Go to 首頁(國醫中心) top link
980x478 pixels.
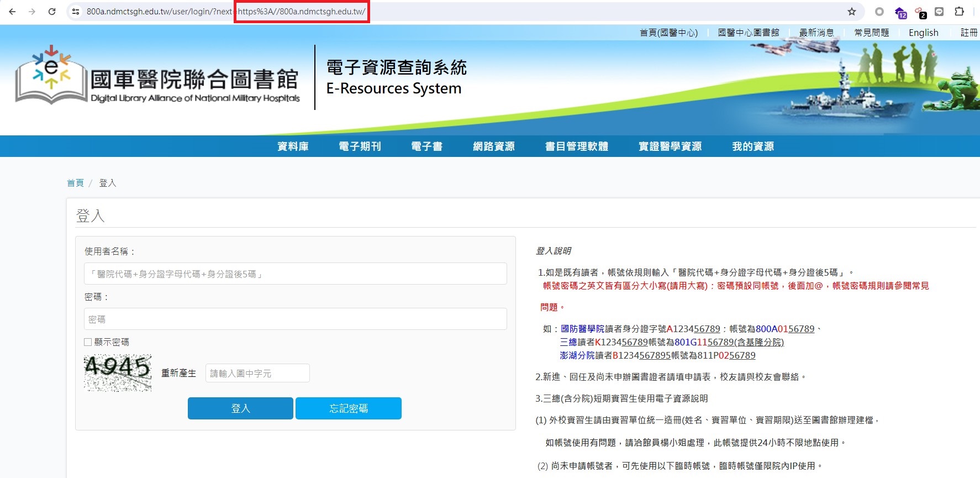668,33
